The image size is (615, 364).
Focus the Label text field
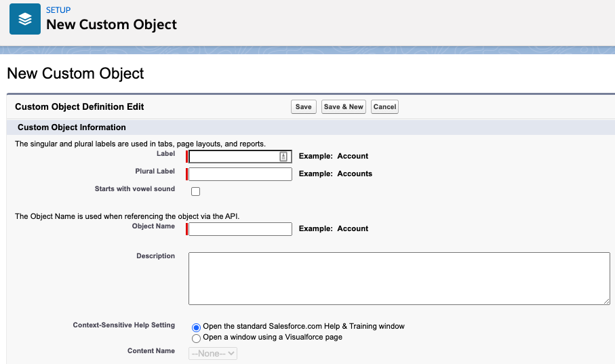[234, 157]
